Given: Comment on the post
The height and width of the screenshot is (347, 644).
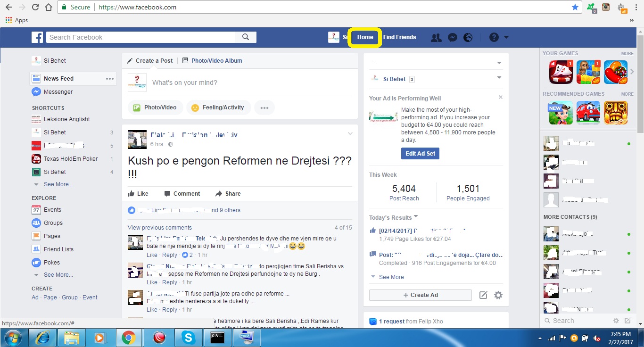Looking at the screenshot, I should (182, 194).
